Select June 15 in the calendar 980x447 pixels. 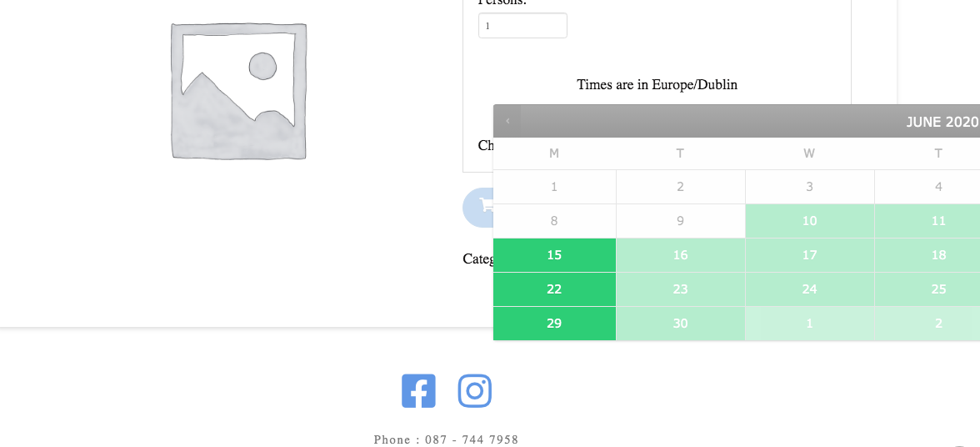[x=554, y=255]
